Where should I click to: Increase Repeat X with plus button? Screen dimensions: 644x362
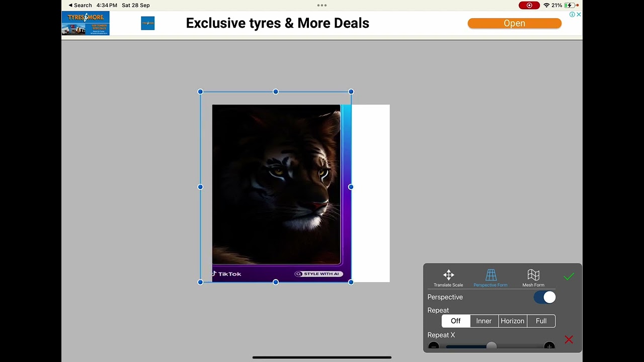click(549, 346)
